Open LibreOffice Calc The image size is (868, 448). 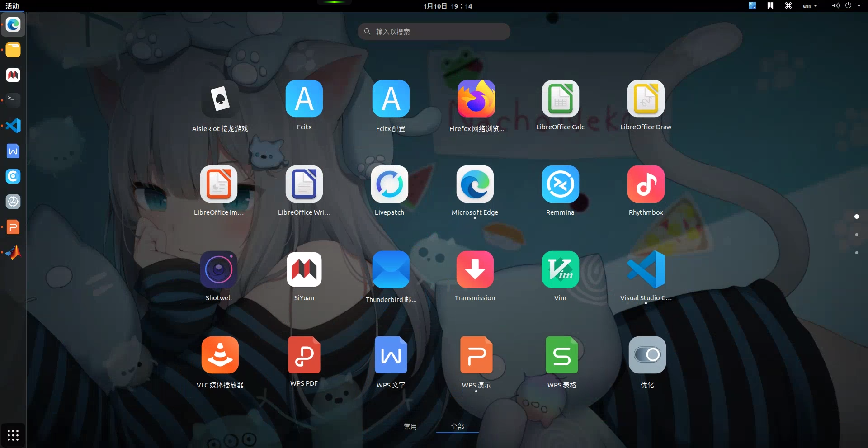click(x=560, y=99)
